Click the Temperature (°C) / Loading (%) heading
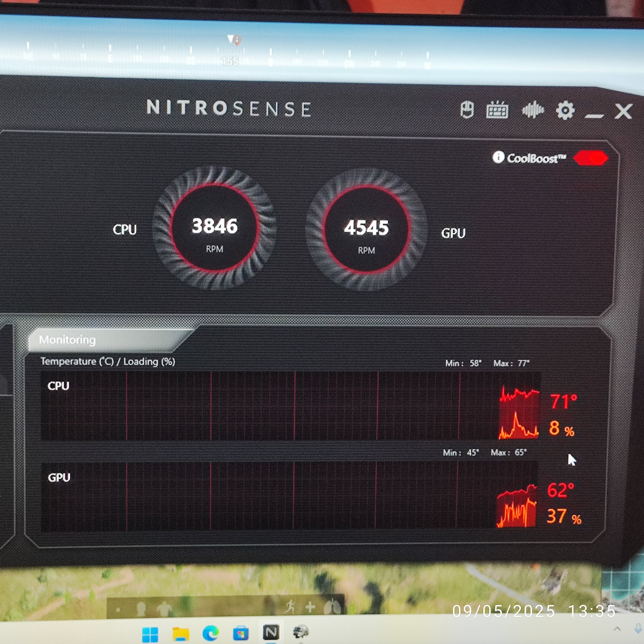The image size is (644, 644). pyautogui.click(x=108, y=361)
